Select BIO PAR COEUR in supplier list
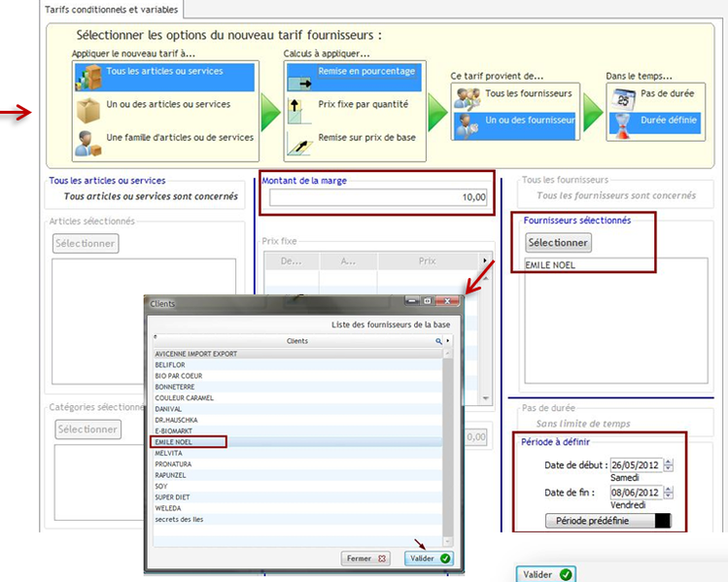Viewport: 728px width, 582px height. pyautogui.click(x=297, y=376)
